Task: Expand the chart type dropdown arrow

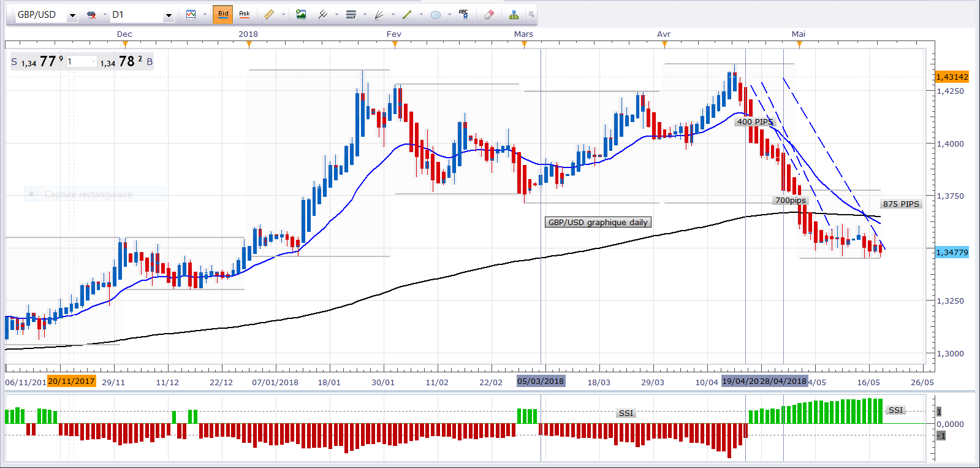Action: click(x=205, y=15)
